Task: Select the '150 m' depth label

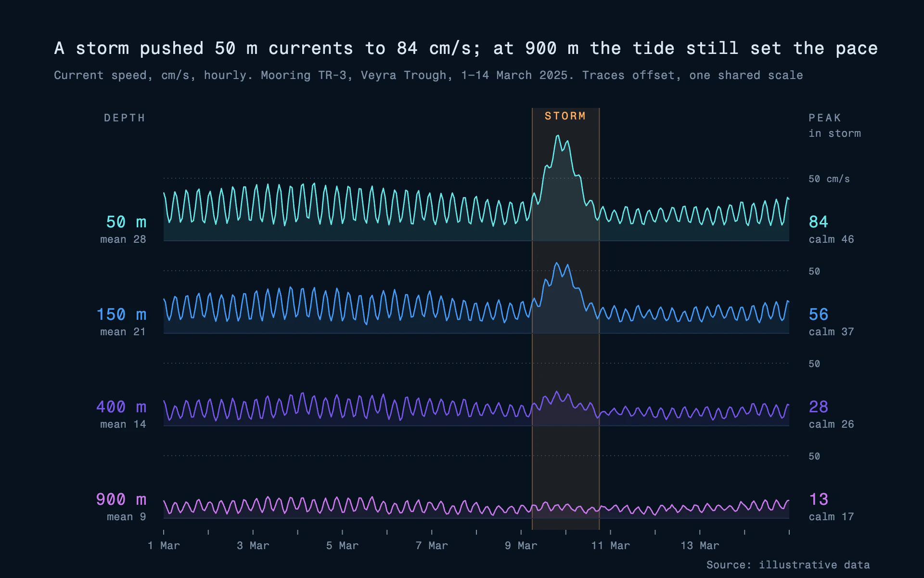Action: pos(121,315)
